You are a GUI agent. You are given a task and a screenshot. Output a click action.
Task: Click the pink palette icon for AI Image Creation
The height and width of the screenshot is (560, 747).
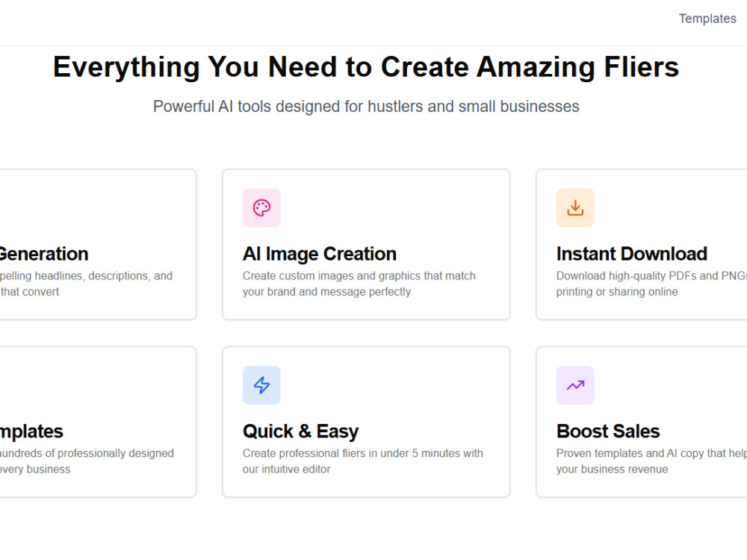pyautogui.click(x=261, y=208)
